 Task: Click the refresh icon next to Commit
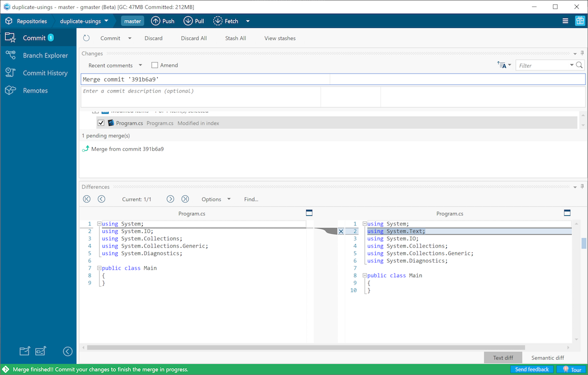coord(86,38)
